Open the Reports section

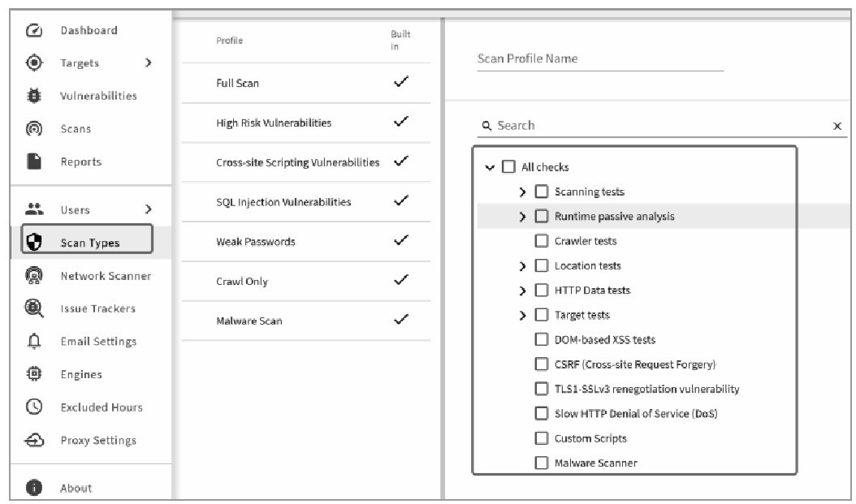click(x=80, y=162)
